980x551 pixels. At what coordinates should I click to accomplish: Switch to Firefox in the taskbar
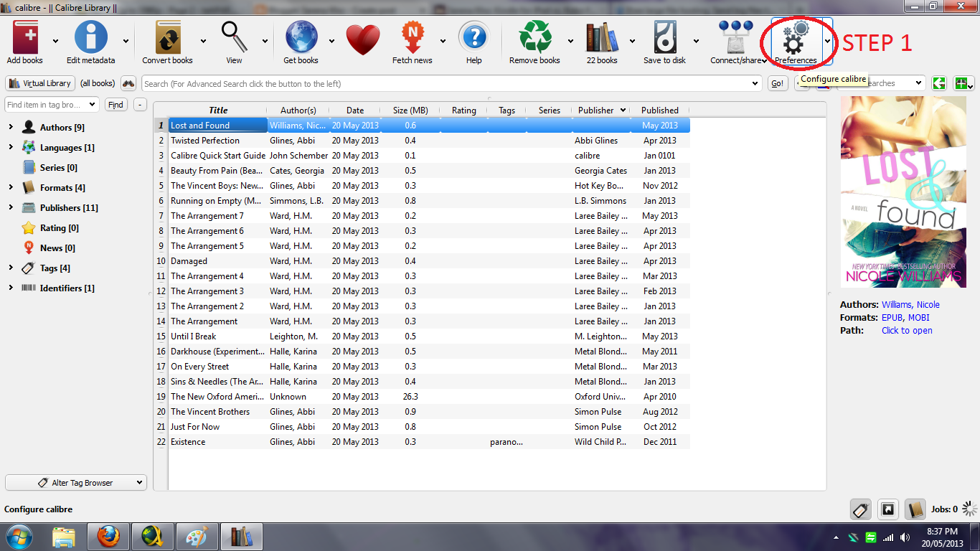[108, 537]
